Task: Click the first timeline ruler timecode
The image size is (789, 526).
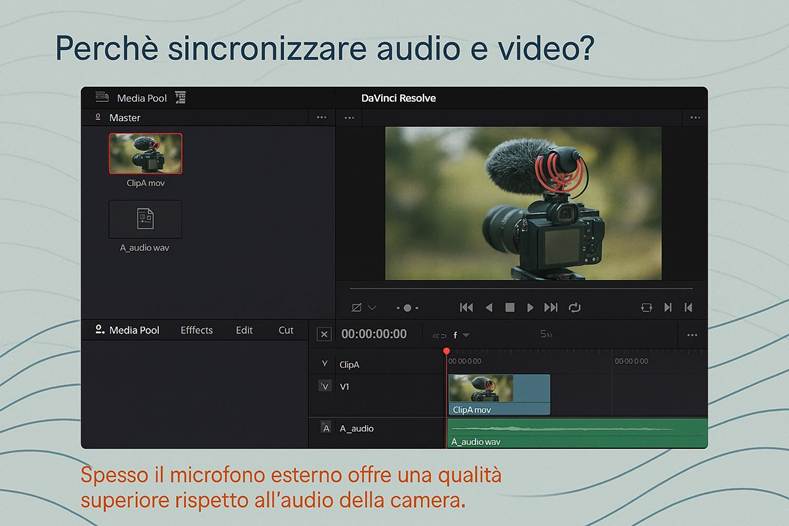Action: (x=464, y=361)
